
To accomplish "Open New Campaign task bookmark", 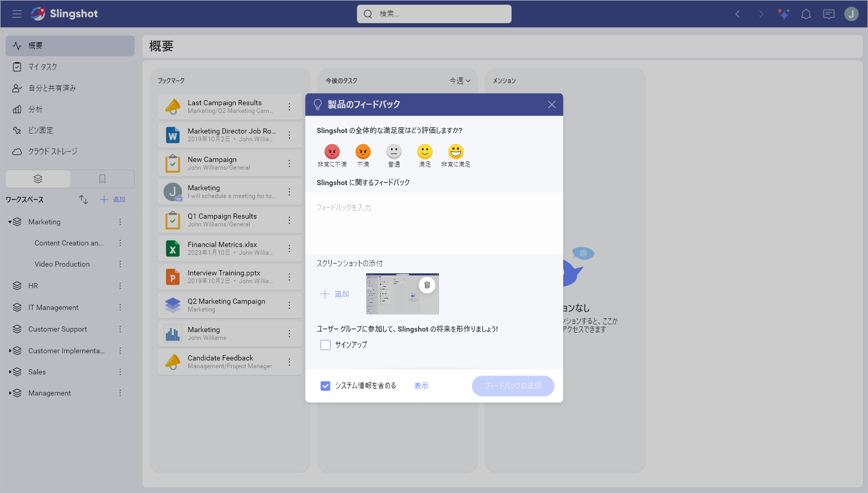I will [x=230, y=163].
